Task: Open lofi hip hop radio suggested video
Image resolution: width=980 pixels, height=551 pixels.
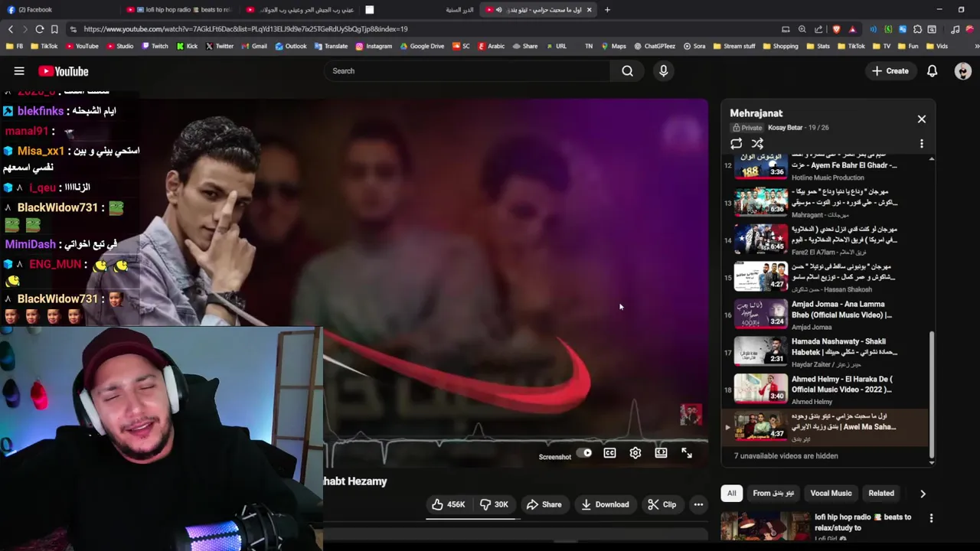Action: pyautogui.click(x=817, y=527)
